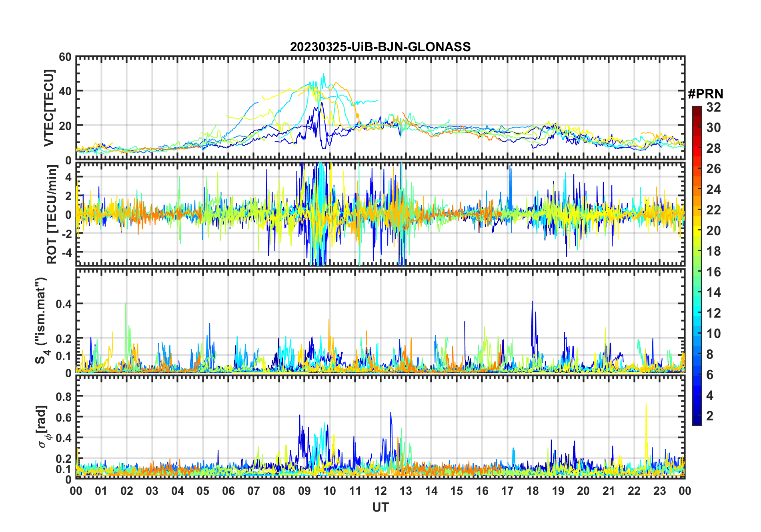Select the colorbar tick label 24

(x=713, y=189)
